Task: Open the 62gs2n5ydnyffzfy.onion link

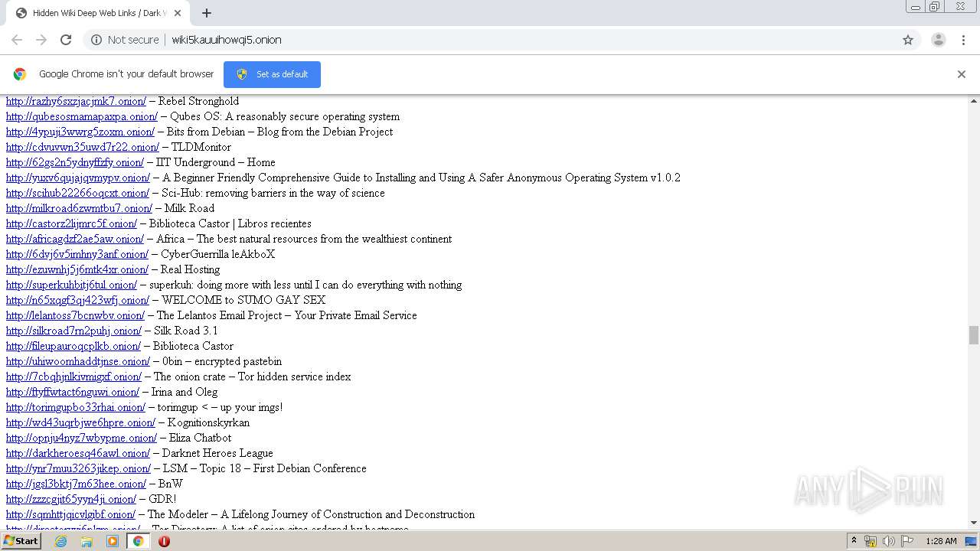Action: coord(75,162)
